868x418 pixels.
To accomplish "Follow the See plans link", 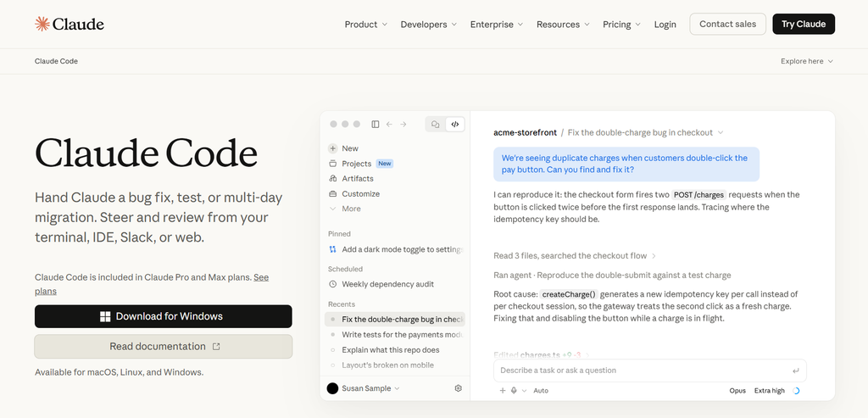I will [x=261, y=277].
